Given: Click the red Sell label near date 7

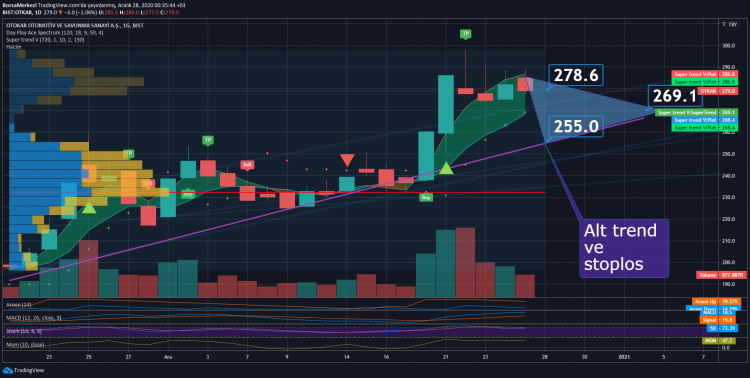Looking at the screenshot, I should (x=247, y=165).
